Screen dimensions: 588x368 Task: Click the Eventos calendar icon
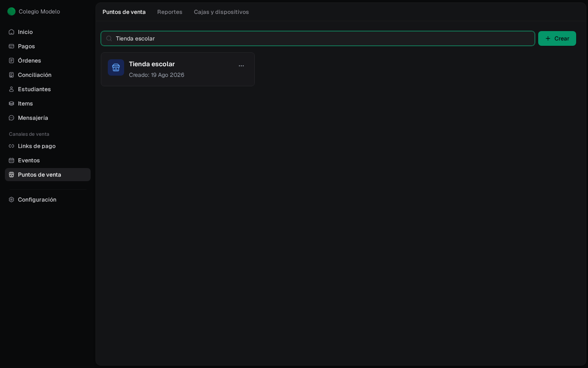click(11, 160)
